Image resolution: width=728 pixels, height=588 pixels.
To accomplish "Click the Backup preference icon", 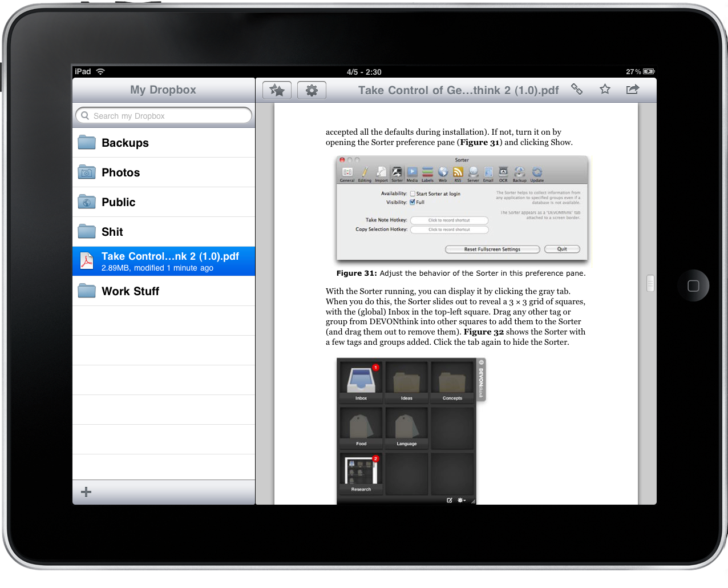I will point(519,174).
